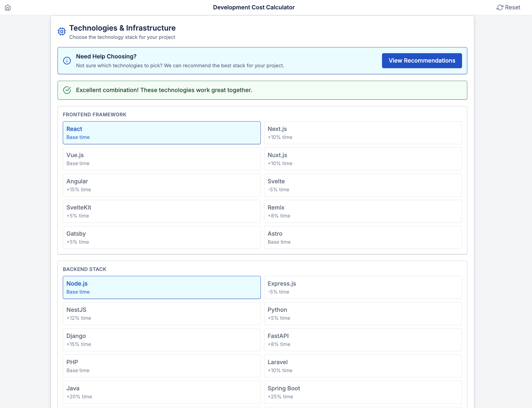Image resolution: width=532 pixels, height=408 pixels.
Task: Select Astro frontend framework
Action: (363, 237)
